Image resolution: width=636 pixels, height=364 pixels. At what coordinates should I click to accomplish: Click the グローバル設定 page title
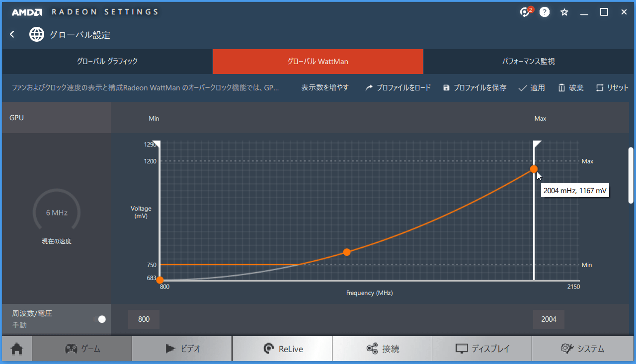click(80, 35)
